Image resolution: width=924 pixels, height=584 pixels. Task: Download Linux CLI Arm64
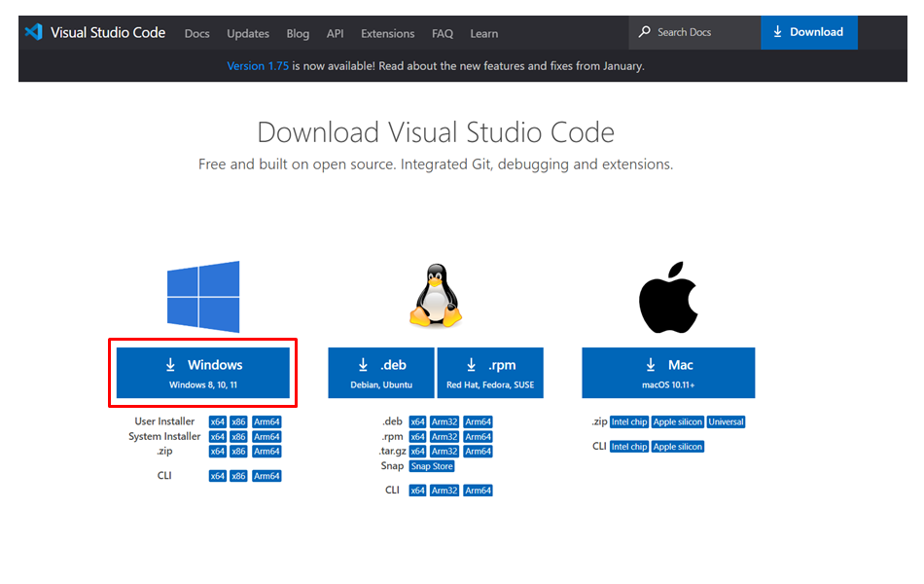click(x=478, y=491)
